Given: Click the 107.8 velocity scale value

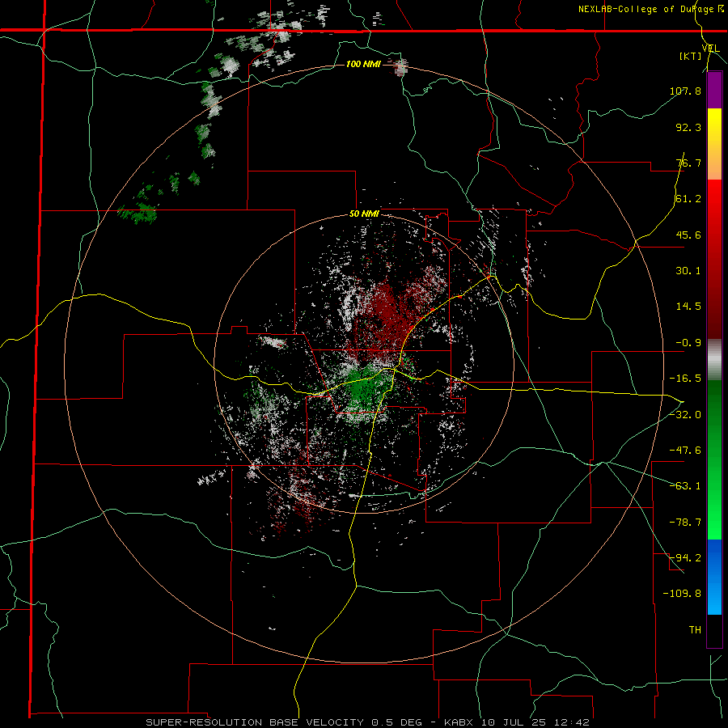Looking at the screenshot, I should [x=685, y=91].
